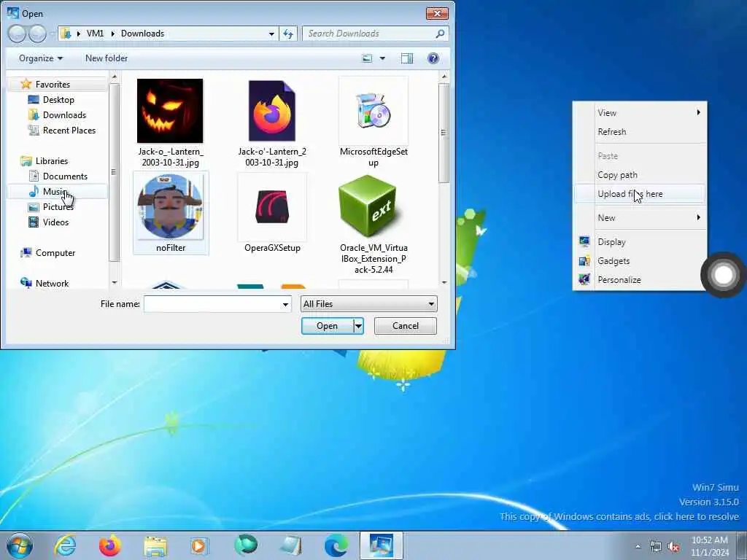The image size is (747, 560).
Task: Open the All Files type dropdown
Action: [368, 304]
